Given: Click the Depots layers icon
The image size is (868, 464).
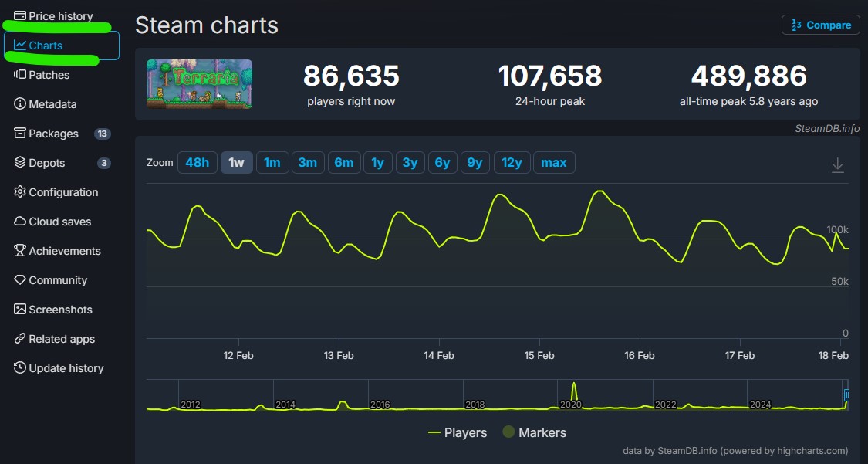Looking at the screenshot, I should point(20,163).
